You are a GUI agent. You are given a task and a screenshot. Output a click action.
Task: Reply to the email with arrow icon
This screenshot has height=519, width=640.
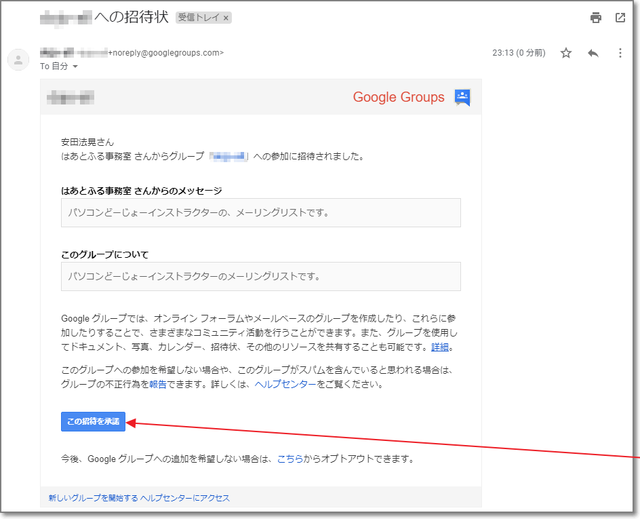click(593, 53)
